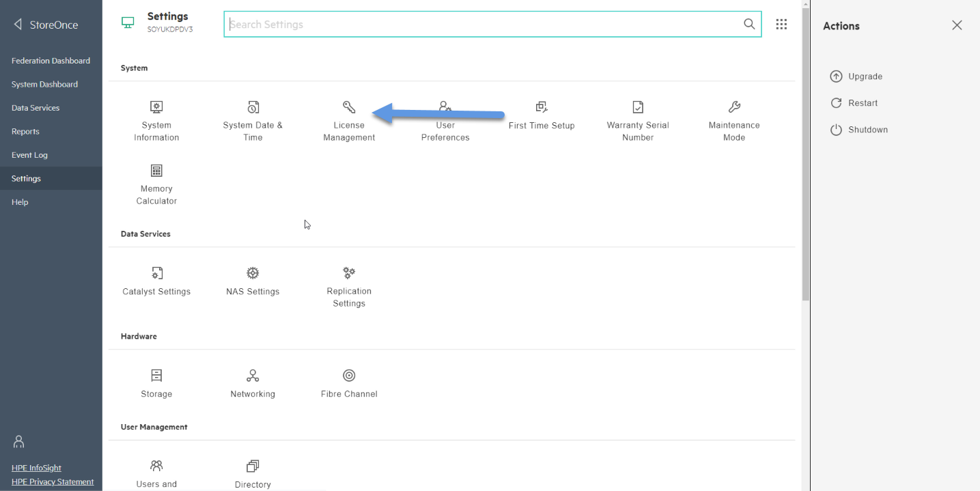Click the Shutdown action label

pyautogui.click(x=868, y=130)
